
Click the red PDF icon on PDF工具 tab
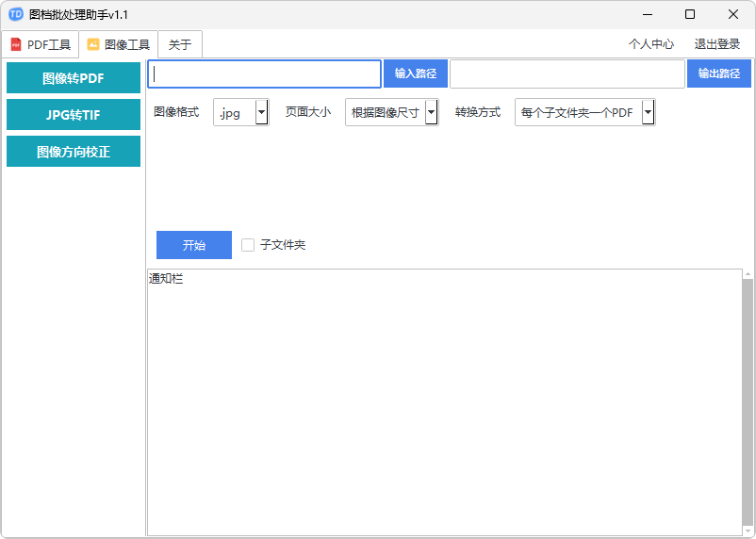point(15,44)
